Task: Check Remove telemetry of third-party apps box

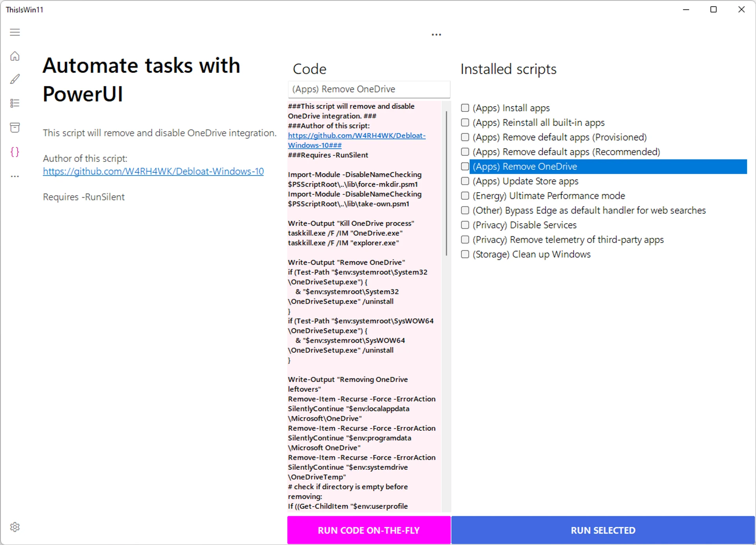Action: pyautogui.click(x=465, y=239)
